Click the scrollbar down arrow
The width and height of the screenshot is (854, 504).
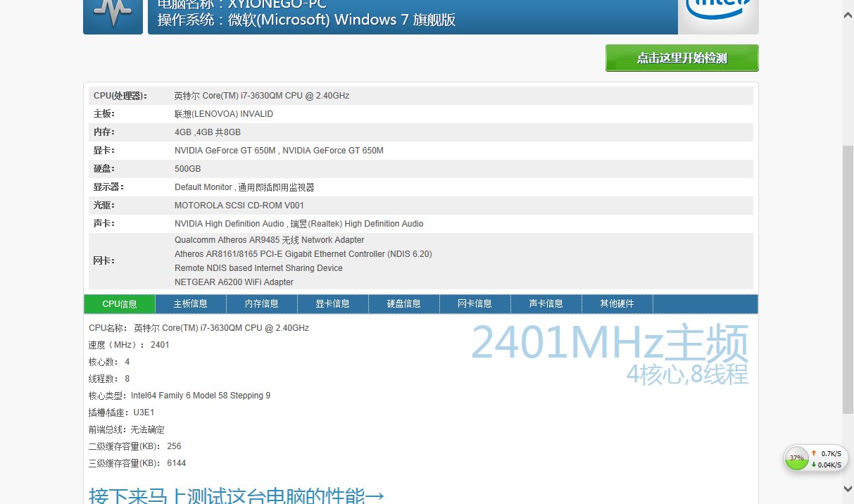pos(848,489)
